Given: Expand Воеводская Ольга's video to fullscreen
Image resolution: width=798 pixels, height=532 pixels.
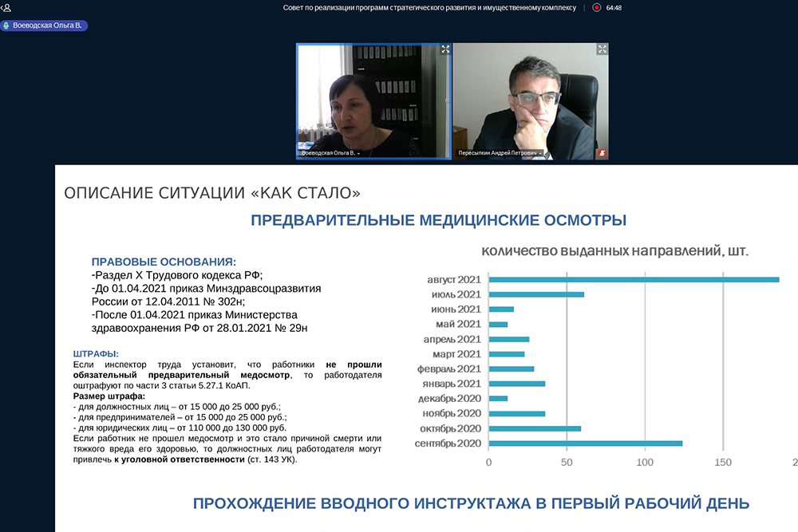Looking at the screenshot, I should (445, 49).
